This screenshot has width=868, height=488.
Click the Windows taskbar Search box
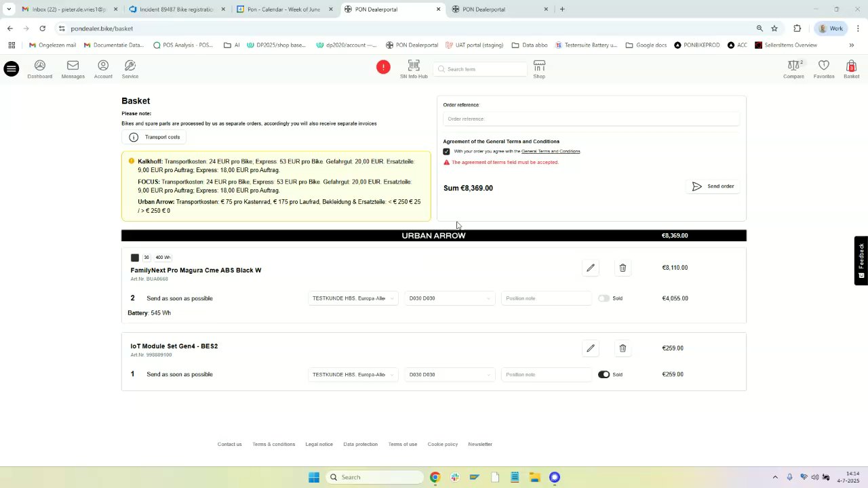[375, 477]
